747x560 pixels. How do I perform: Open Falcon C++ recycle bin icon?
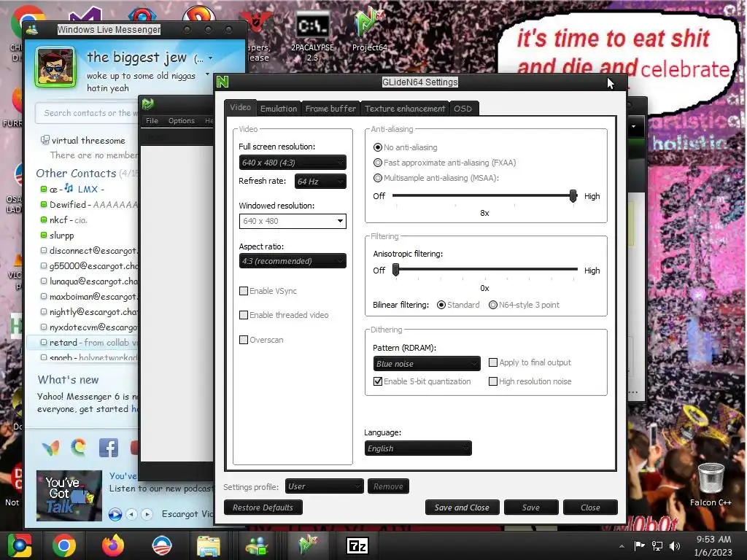(x=711, y=484)
